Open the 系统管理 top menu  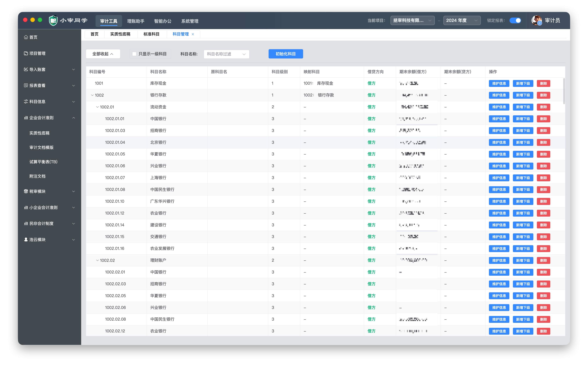click(190, 21)
